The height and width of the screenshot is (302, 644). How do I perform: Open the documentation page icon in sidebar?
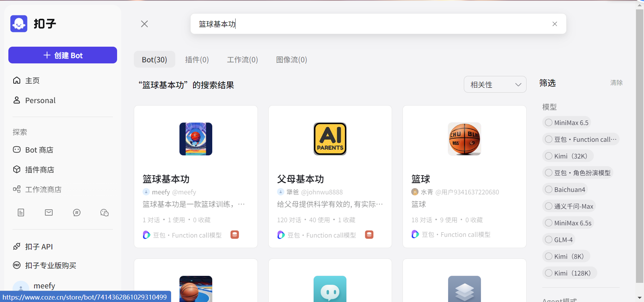point(21,212)
